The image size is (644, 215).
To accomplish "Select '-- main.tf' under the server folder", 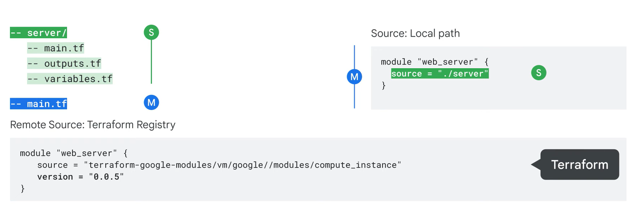I will click(56, 48).
